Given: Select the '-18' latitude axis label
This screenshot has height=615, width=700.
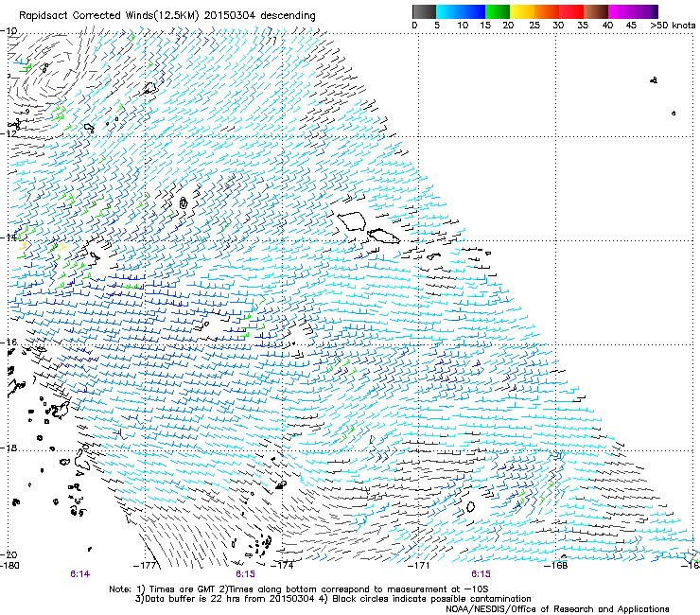Looking at the screenshot, I should tap(9, 448).
